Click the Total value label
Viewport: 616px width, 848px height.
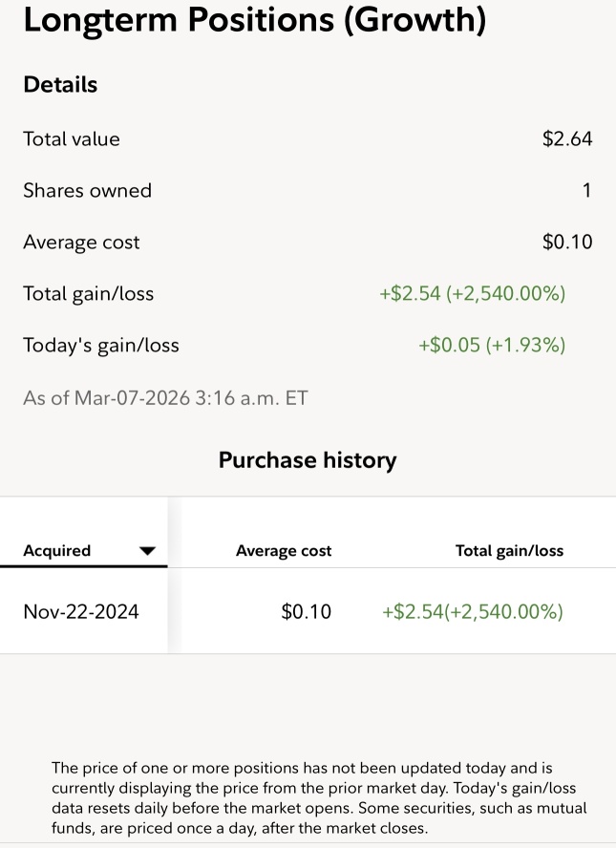72,139
